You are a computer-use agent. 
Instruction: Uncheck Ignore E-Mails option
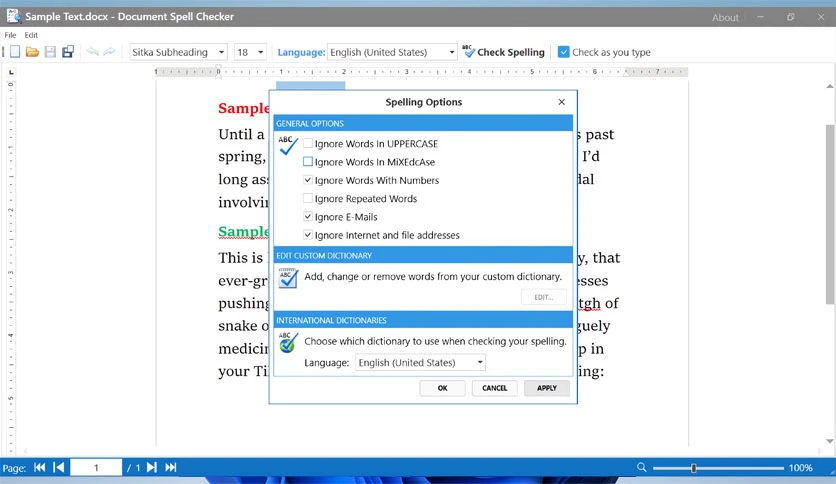tap(308, 216)
